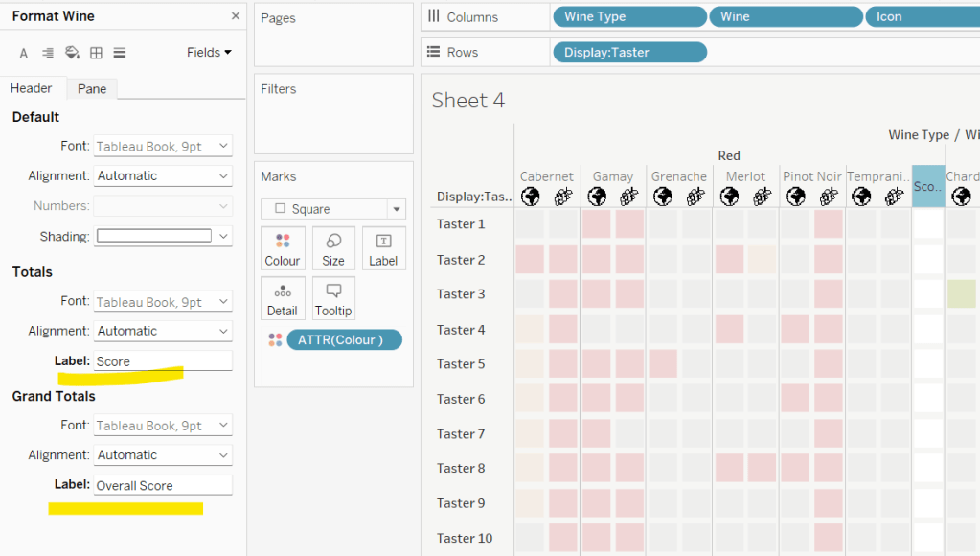The image size is (980, 556).
Task: Open the font formatting icon
Action: [24, 53]
